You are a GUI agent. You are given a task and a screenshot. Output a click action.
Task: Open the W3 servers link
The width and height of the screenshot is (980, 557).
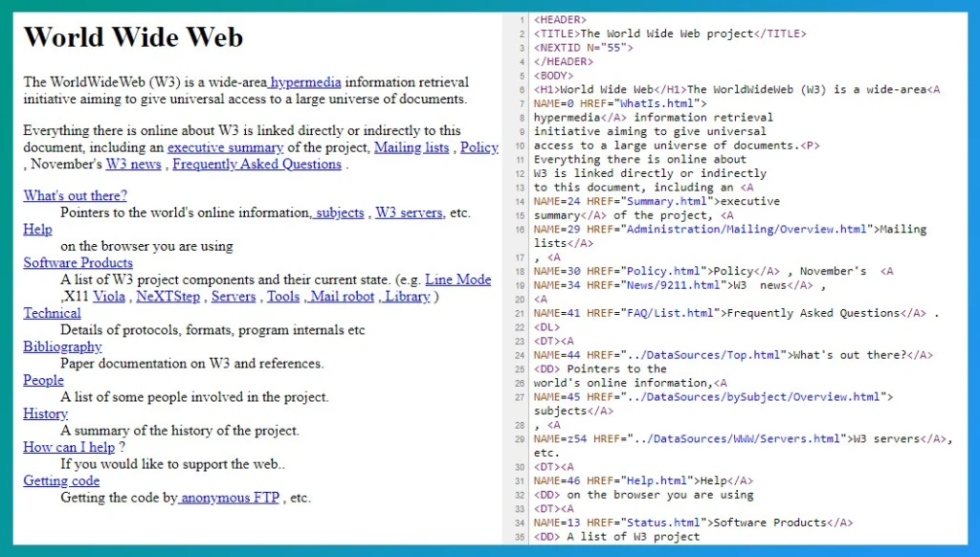tap(409, 212)
